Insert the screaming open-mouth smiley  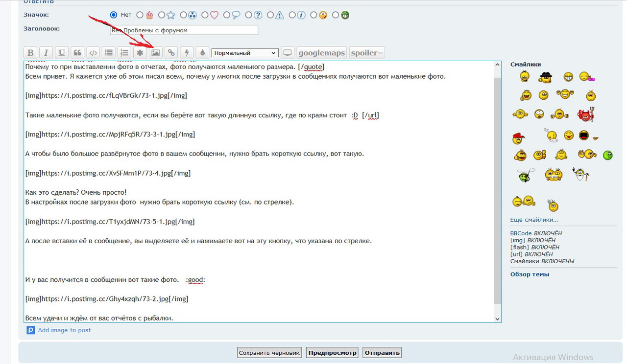(x=584, y=135)
